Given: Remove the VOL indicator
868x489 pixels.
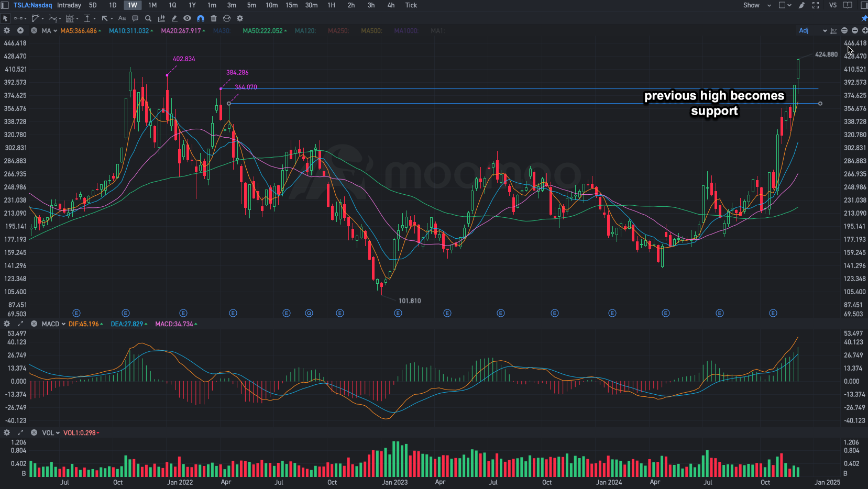Looking at the screenshot, I should [x=34, y=433].
